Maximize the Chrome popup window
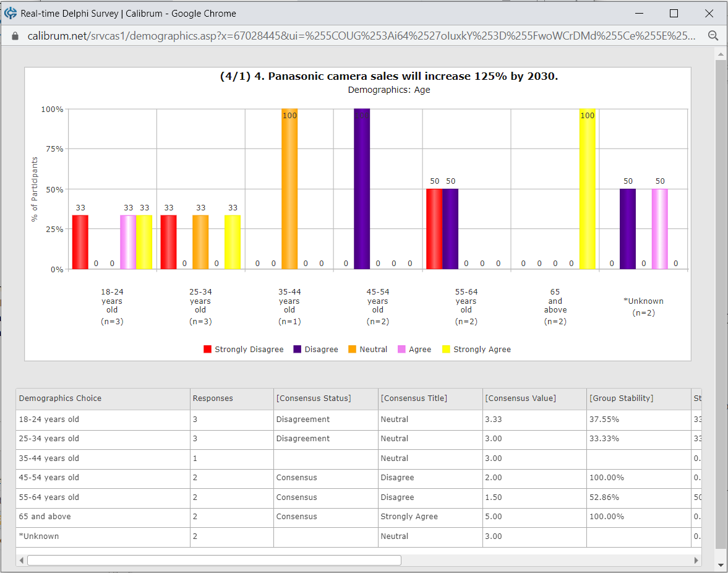Viewport: 728px width, 573px height. [674, 13]
